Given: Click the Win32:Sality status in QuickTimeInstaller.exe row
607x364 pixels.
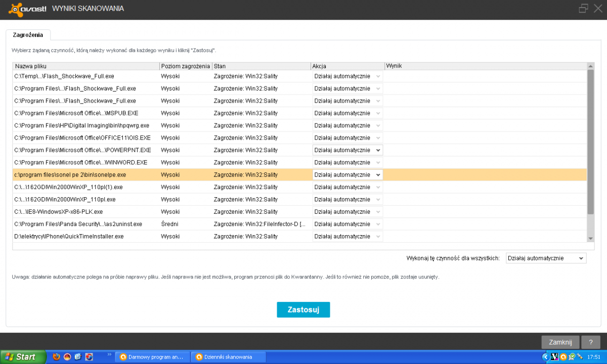Looking at the screenshot, I should coord(245,236).
